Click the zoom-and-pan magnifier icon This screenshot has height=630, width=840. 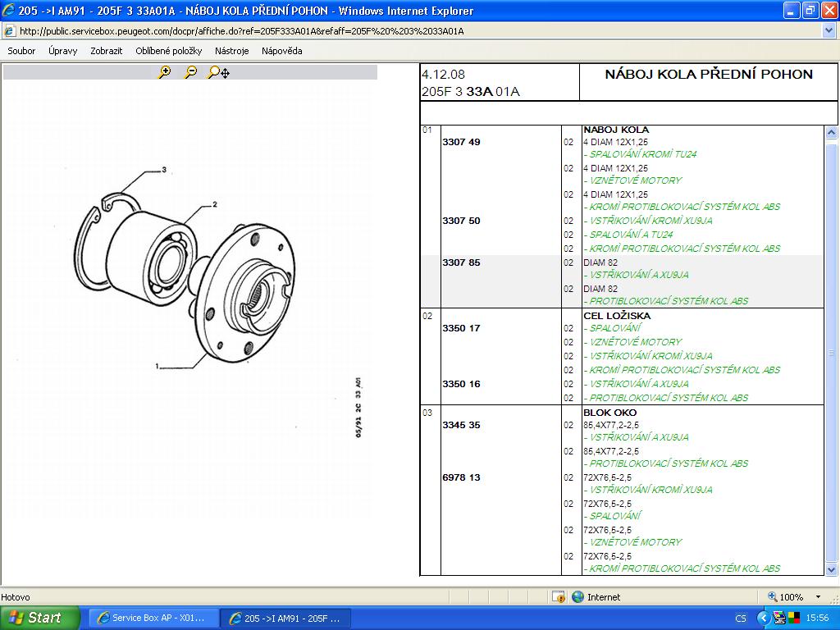coord(218,72)
